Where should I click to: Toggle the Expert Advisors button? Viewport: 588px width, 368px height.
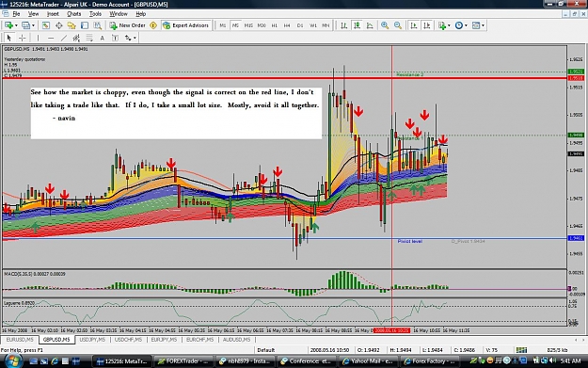tap(185, 25)
